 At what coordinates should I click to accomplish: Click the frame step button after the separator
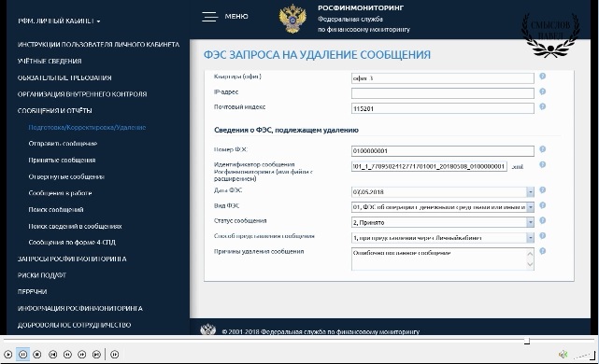click(114, 355)
